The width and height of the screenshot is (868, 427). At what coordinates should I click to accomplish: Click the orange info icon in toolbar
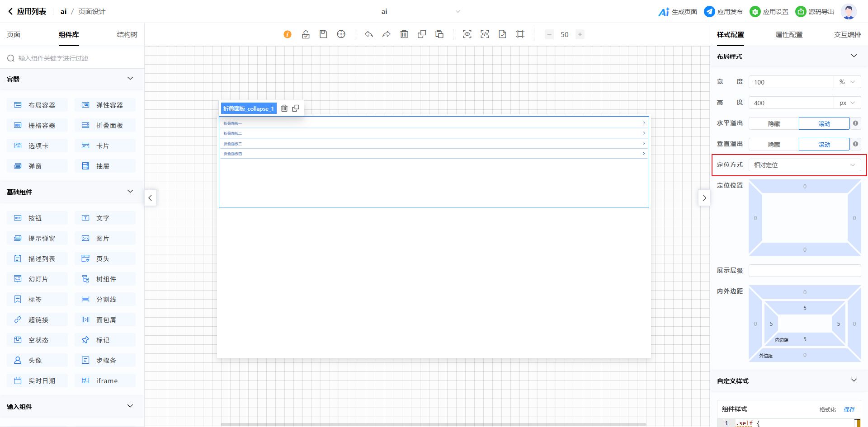coord(288,34)
